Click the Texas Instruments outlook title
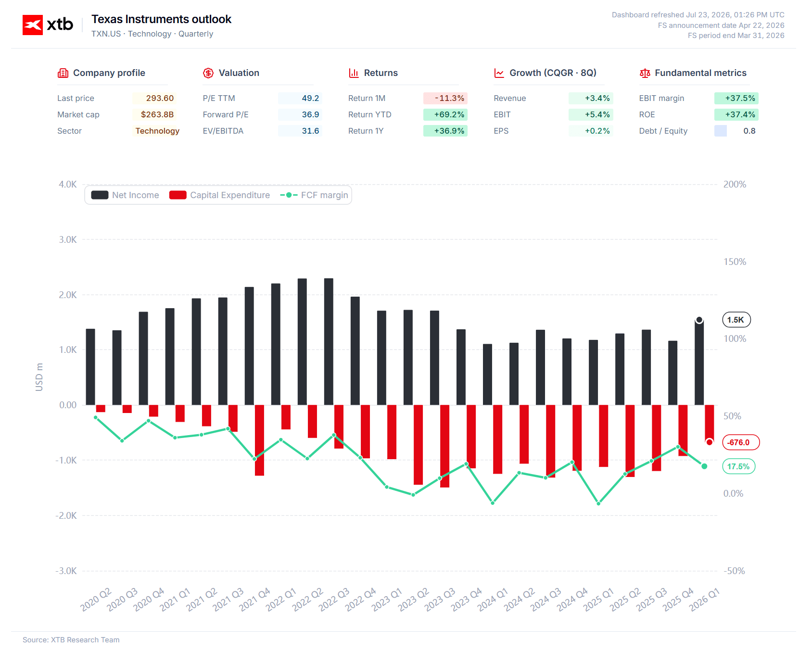The width and height of the screenshot is (812, 651). click(161, 19)
